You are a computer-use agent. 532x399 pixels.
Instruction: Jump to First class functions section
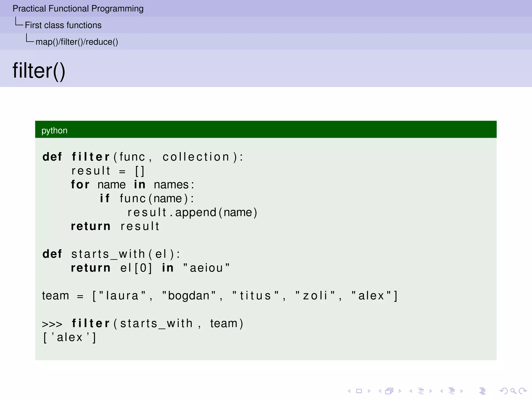tap(63, 25)
